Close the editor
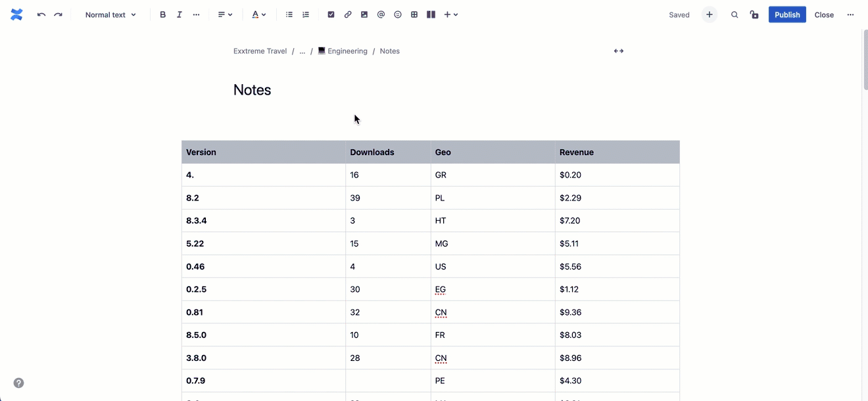This screenshot has width=868, height=401. pos(824,14)
